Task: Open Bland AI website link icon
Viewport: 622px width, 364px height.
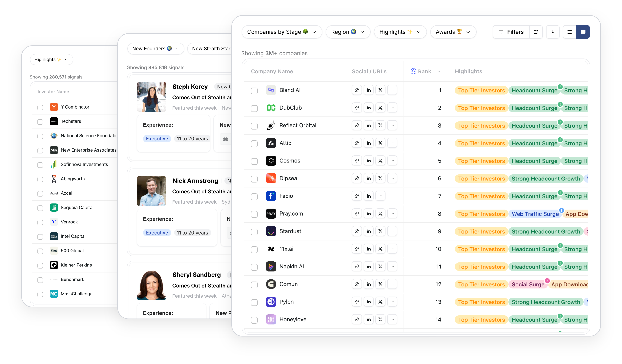Action: pyautogui.click(x=357, y=90)
